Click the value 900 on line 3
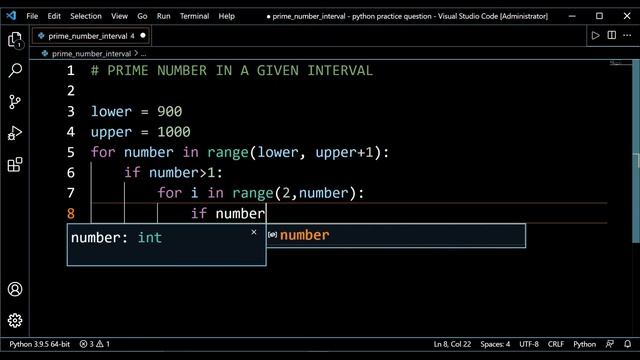Screen dimensions: 640x360 click(169, 111)
